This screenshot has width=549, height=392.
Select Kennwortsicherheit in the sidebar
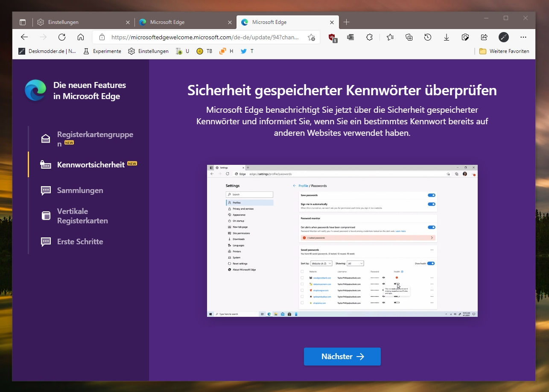tap(89, 164)
